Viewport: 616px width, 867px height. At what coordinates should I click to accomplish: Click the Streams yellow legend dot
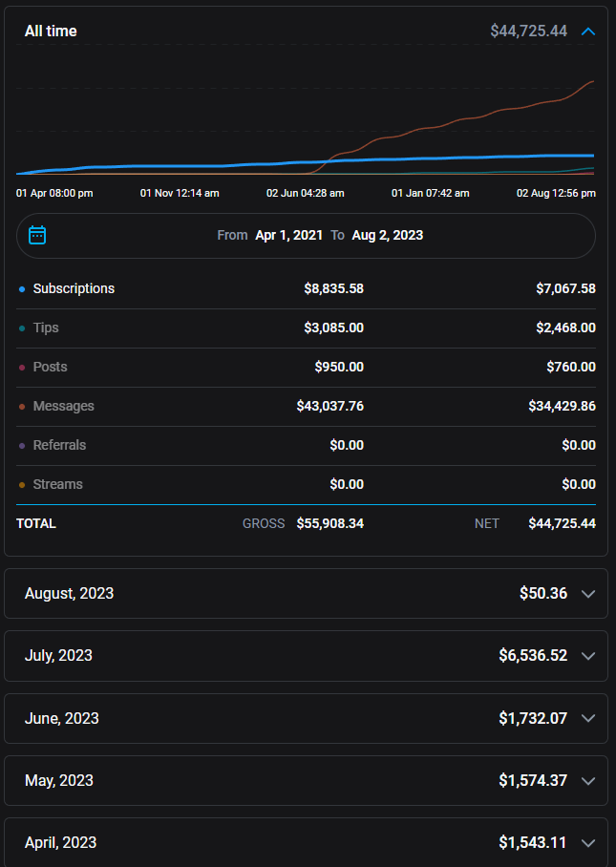22,485
